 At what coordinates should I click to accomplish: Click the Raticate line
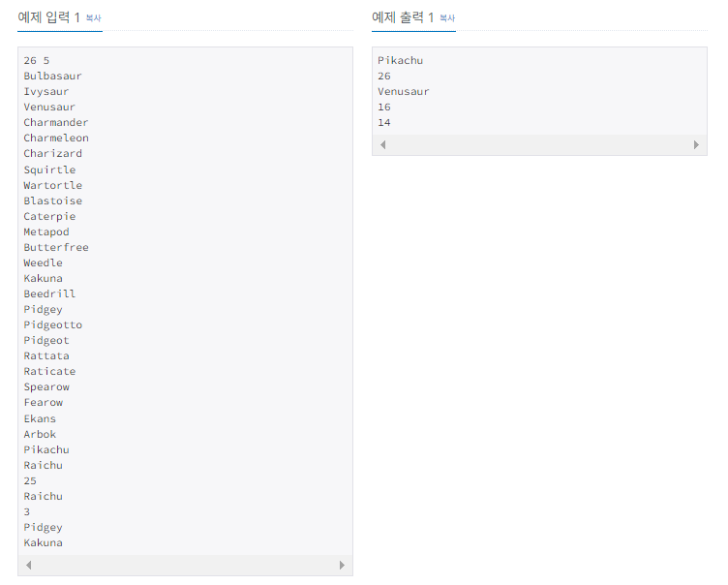click(x=49, y=371)
